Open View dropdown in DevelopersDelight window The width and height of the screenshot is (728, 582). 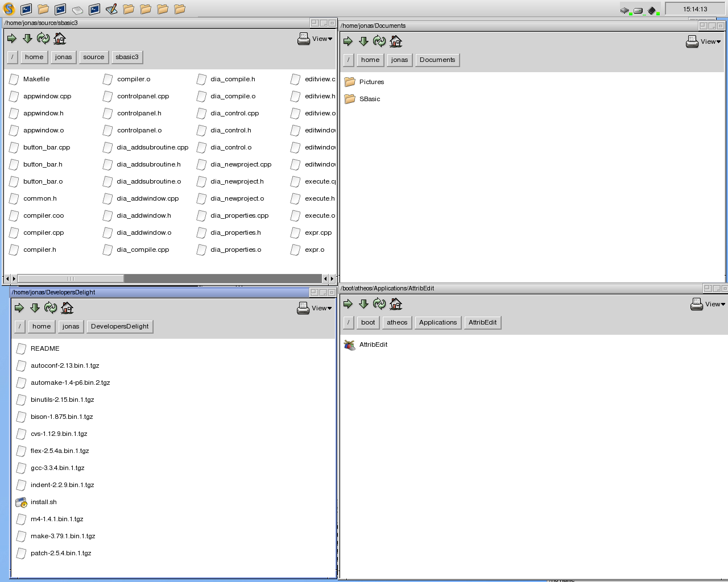point(315,308)
